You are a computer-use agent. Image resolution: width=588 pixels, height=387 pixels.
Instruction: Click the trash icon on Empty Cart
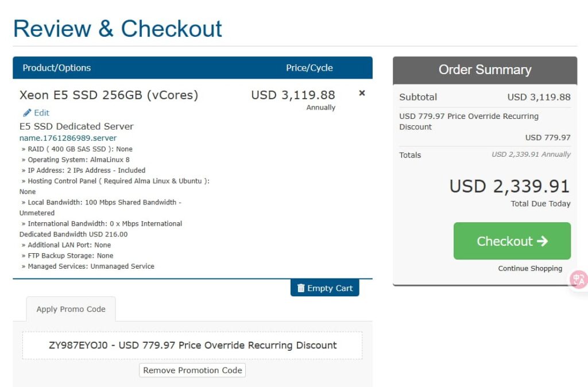301,288
